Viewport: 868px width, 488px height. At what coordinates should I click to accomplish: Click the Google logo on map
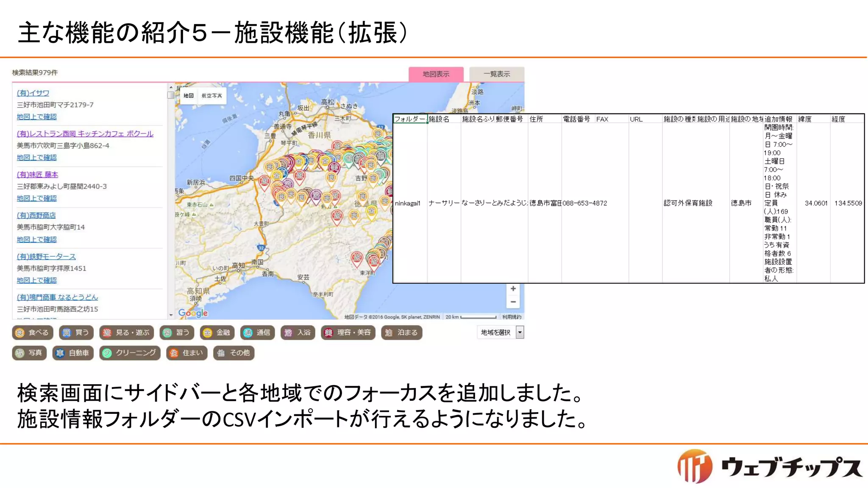pyautogui.click(x=193, y=313)
